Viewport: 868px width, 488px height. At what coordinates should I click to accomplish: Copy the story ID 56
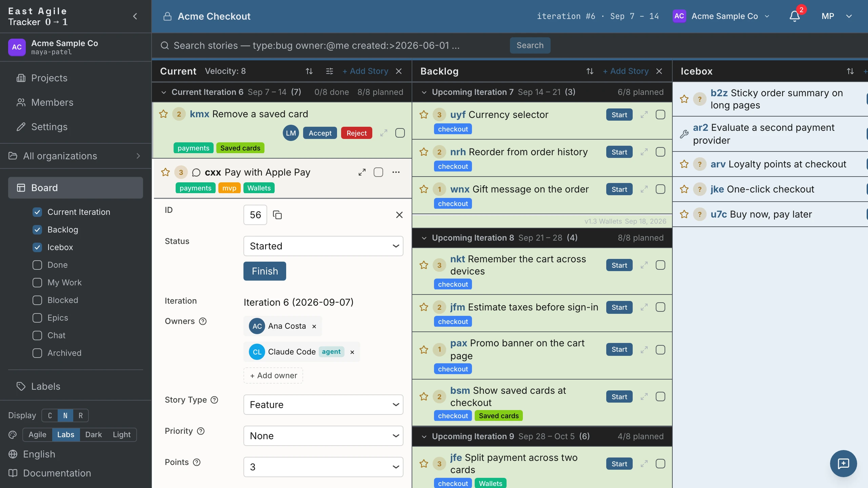277,215
